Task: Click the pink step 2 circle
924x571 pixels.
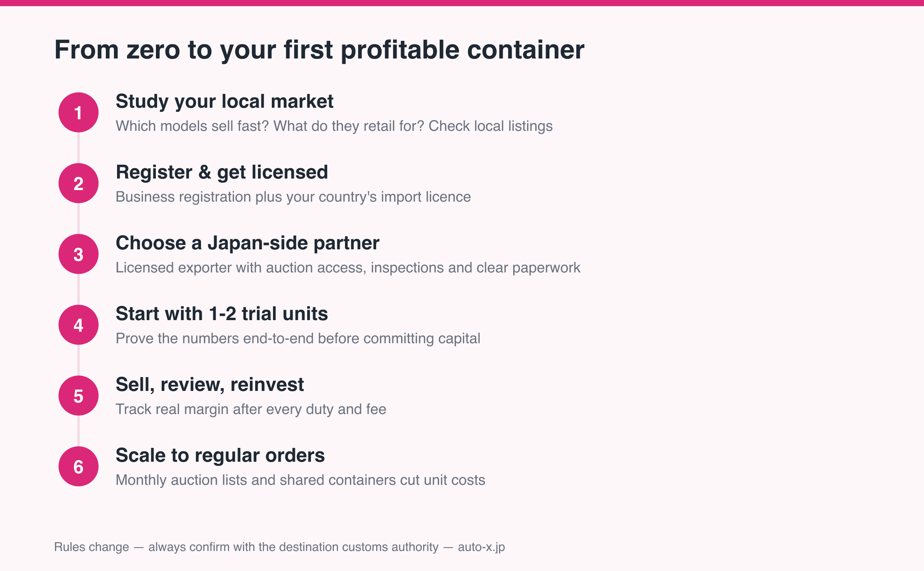Action: (x=79, y=183)
